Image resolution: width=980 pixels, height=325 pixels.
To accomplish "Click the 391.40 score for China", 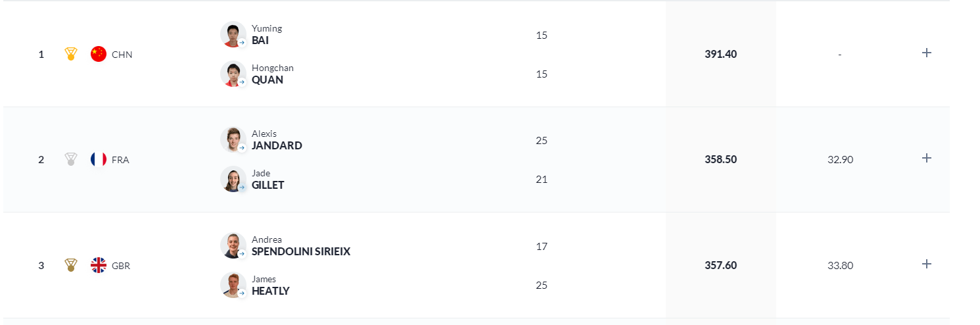I will (721, 54).
